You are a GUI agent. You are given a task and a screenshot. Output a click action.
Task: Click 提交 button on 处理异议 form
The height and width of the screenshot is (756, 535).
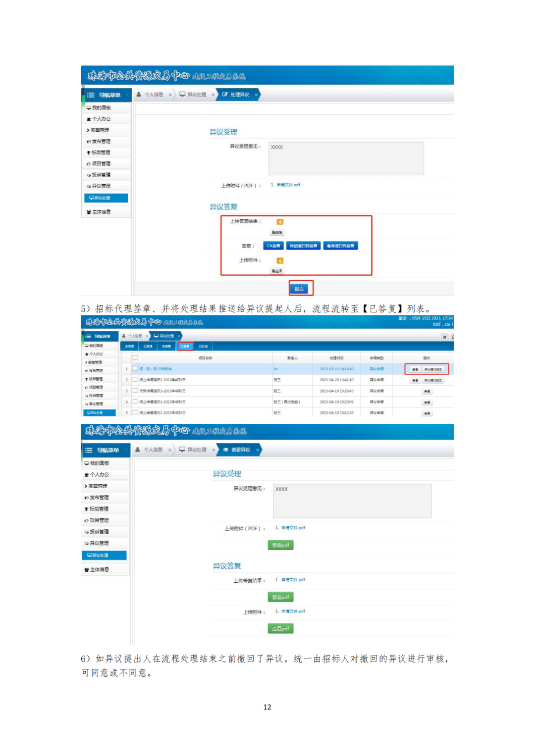[299, 289]
